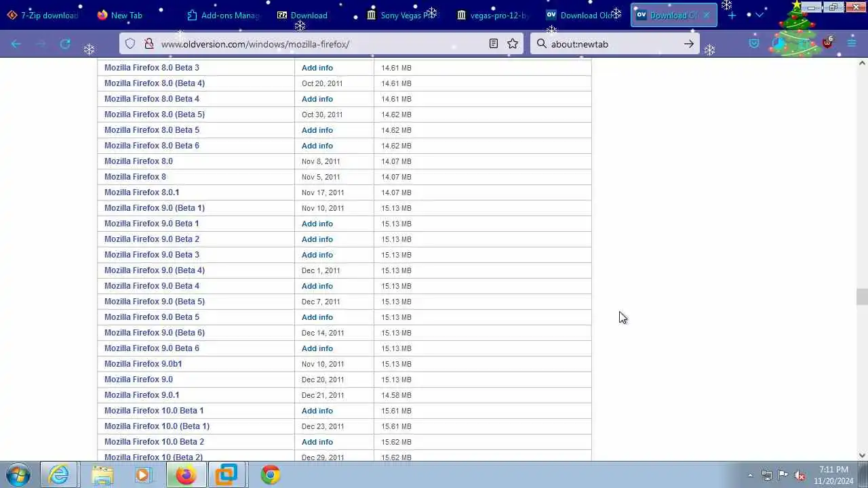Launch Google Chrome from taskbar
868x488 pixels.
[270, 475]
